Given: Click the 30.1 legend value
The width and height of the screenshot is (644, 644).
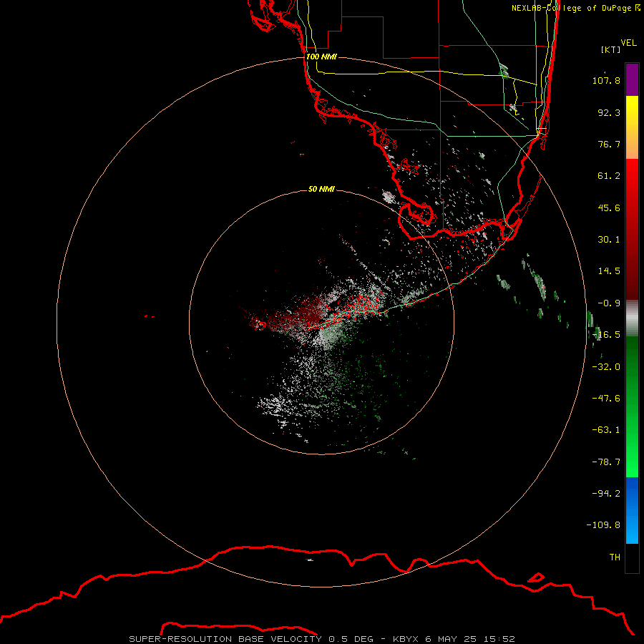Looking at the screenshot, I should (x=609, y=240).
